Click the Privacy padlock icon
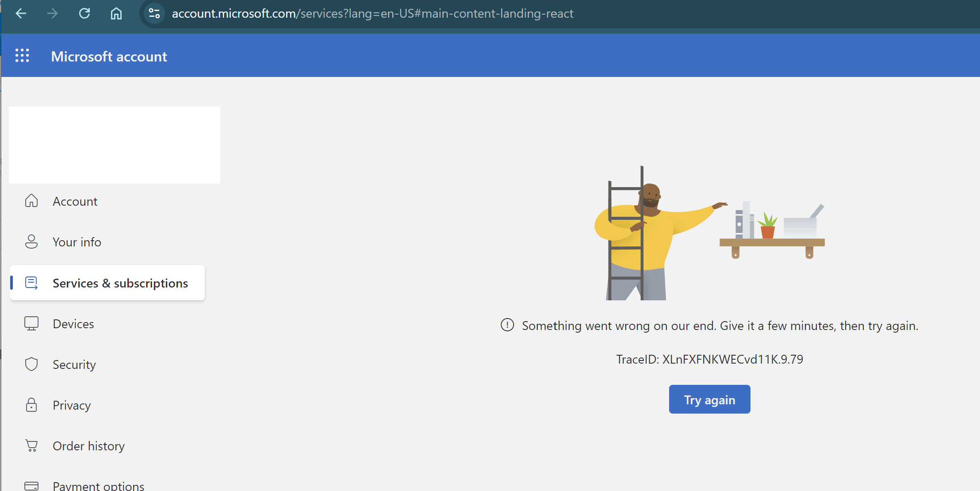Screen dimensions: 980x491 click(x=31, y=405)
